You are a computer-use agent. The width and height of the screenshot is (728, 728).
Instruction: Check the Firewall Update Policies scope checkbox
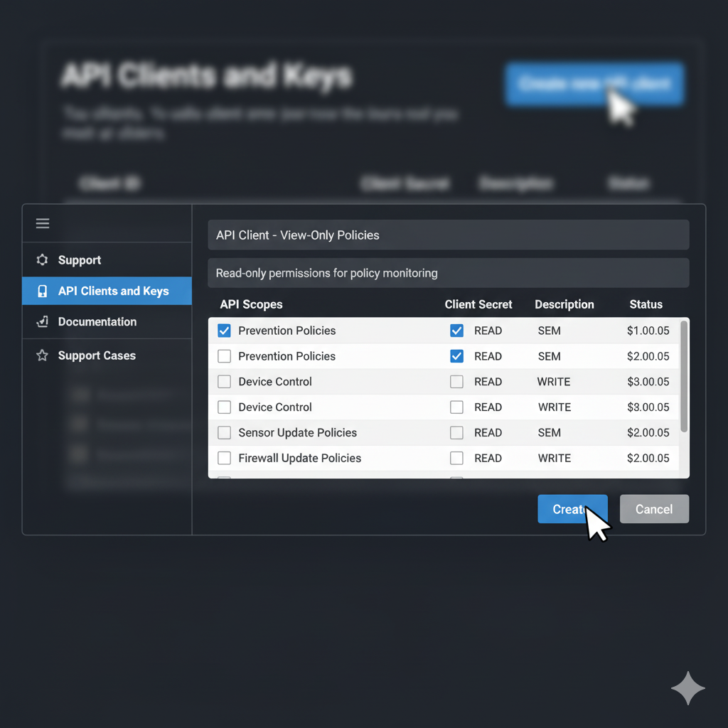(225, 459)
